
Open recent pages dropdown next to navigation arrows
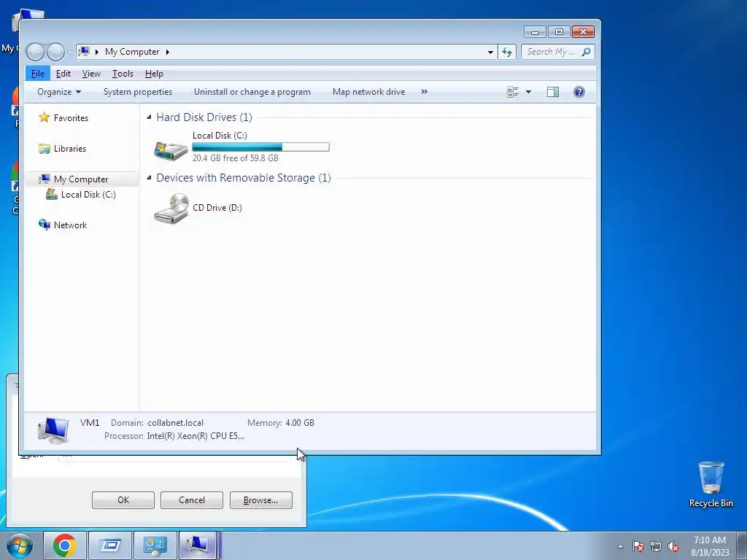point(70,52)
